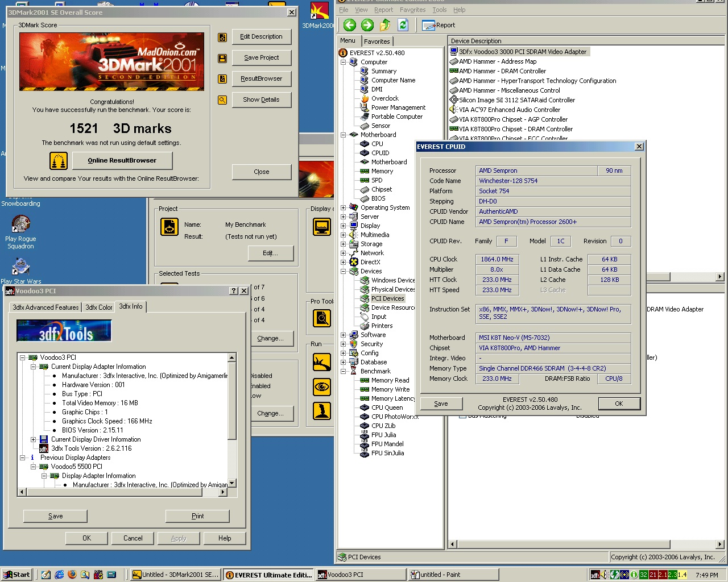728x582 pixels.
Task: Open the Report toolbar button in EVEREST
Action: tap(439, 25)
